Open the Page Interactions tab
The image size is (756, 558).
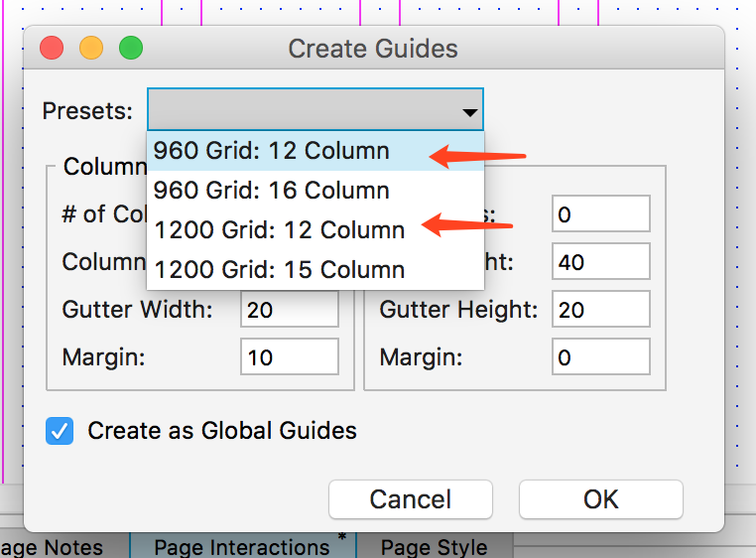[x=242, y=547]
